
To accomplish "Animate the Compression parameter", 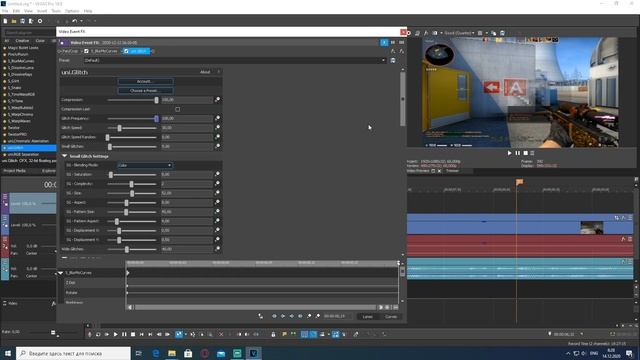I will pyautogui.click(x=217, y=100).
